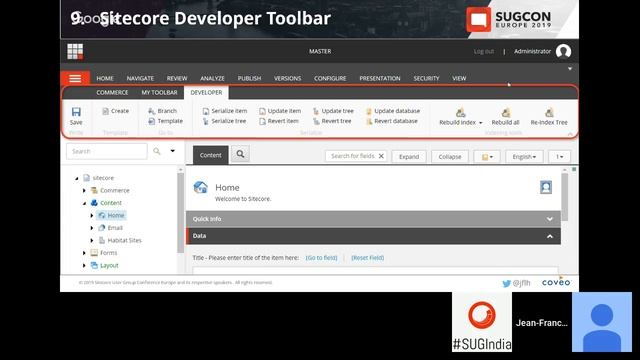Screen dimensions: 640x360
Task: Click the Create template button
Action: 116,111
